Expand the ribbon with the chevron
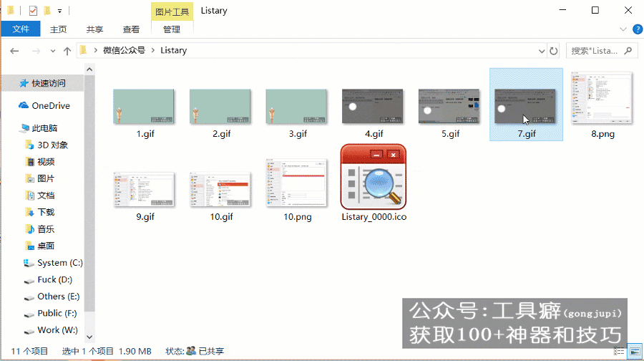The width and height of the screenshot is (644, 361). [623, 29]
